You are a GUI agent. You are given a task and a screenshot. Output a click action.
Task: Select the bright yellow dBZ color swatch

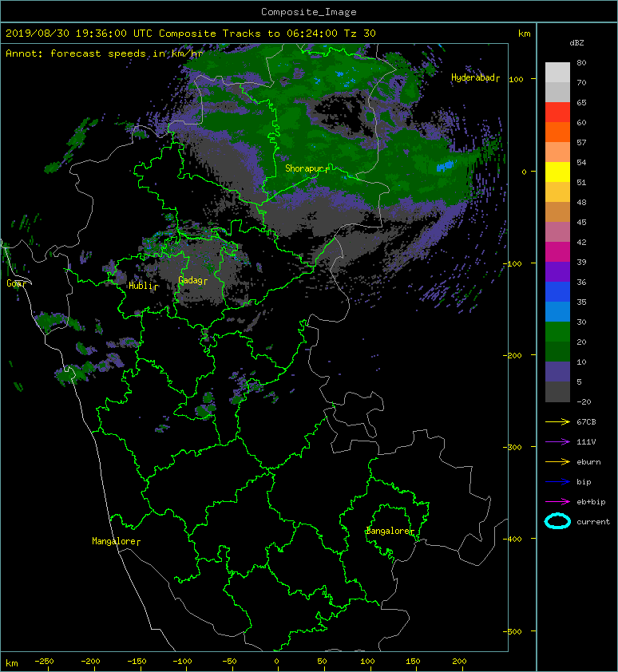pos(557,172)
